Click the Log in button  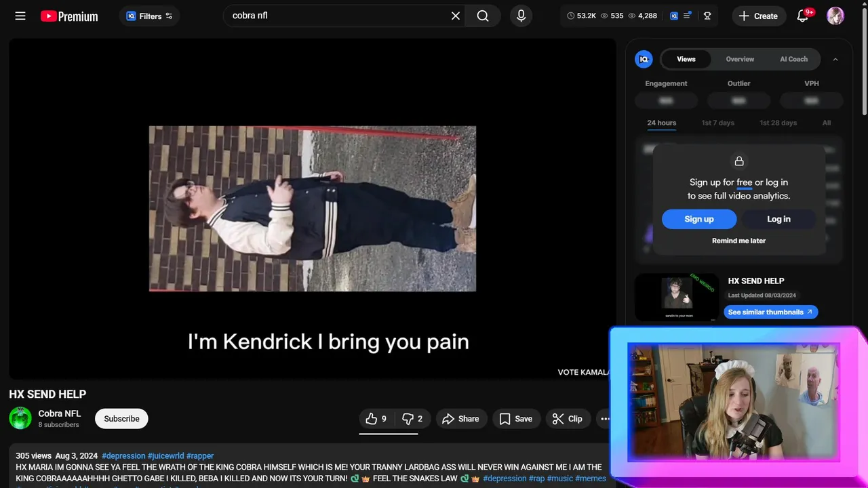tap(778, 219)
